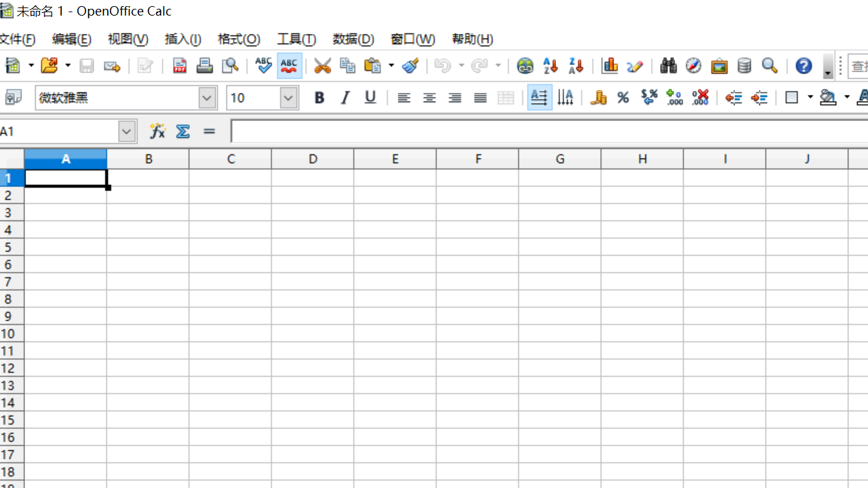Open the font name dropdown
Image resolution: width=868 pixels, height=488 pixels.
point(207,98)
